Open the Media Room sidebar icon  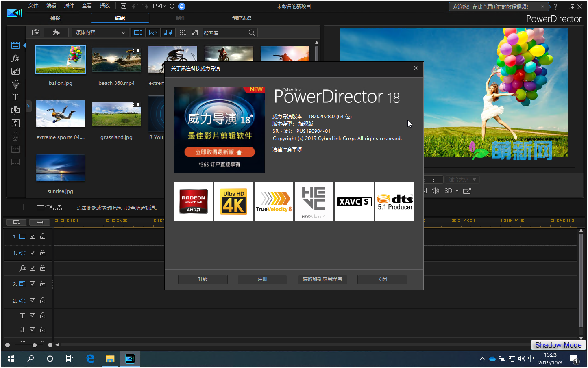15,45
